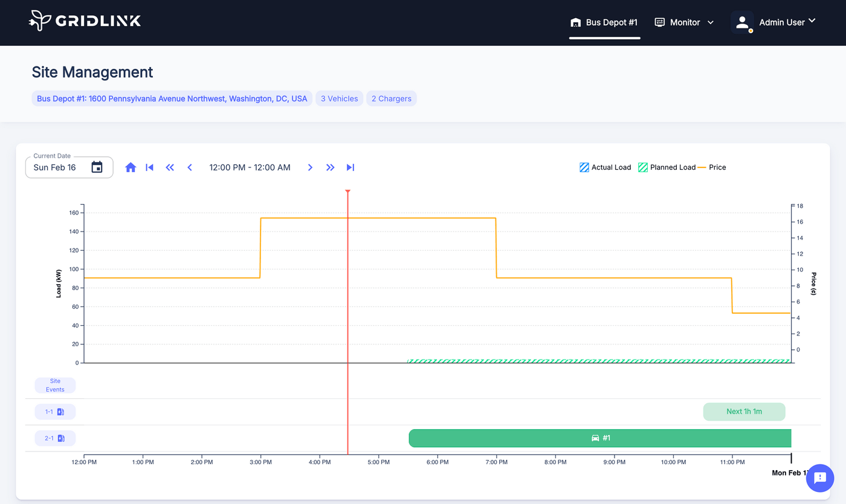The height and width of the screenshot is (504, 846).
Task: Open the Bus Depot #1 tab
Action: coord(604,22)
